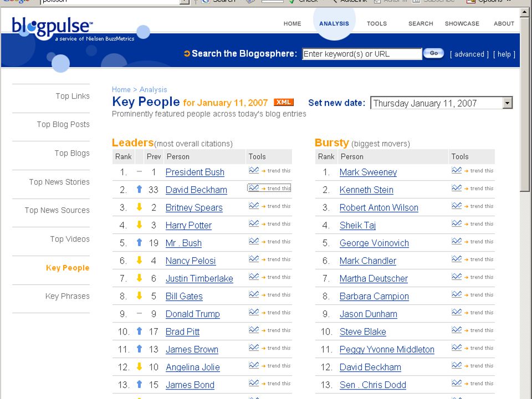Open trend chart icon for Martha Deutscher
The height and width of the screenshot is (399, 532).
[457, 277]
